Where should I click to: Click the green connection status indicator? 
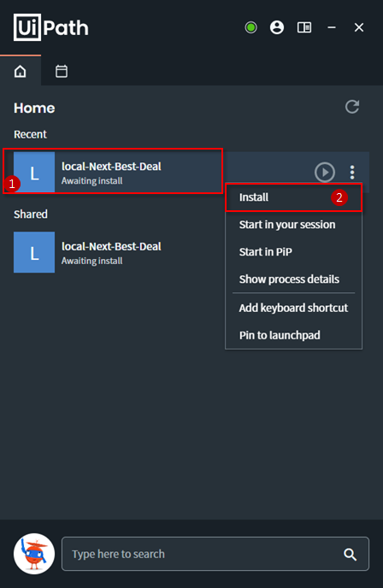click(x=251, y=27)
